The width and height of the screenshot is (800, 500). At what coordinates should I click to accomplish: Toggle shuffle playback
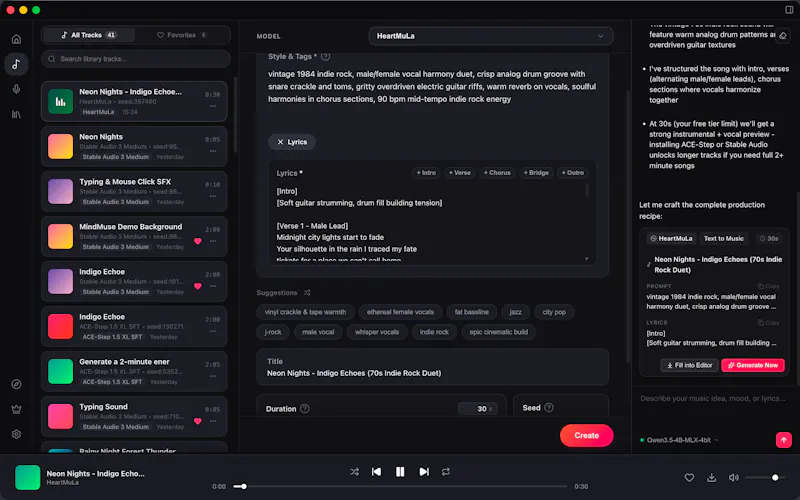[355, 472]
